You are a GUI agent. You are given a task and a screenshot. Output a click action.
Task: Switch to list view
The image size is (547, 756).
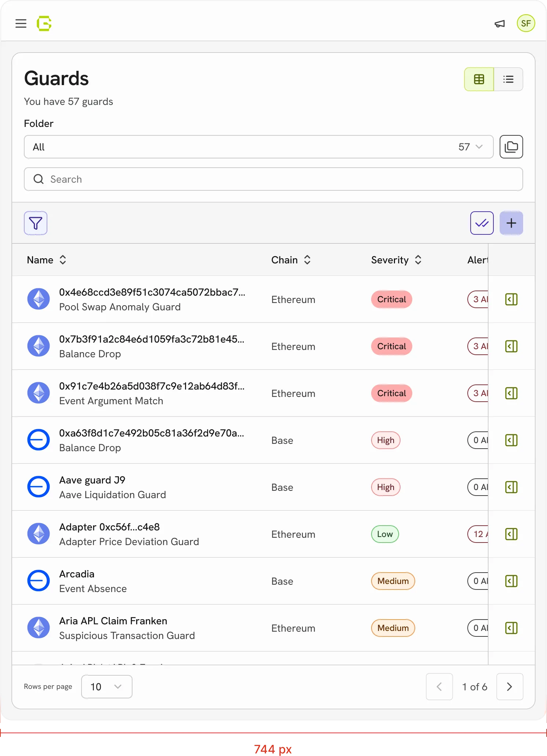click(508, 79)
